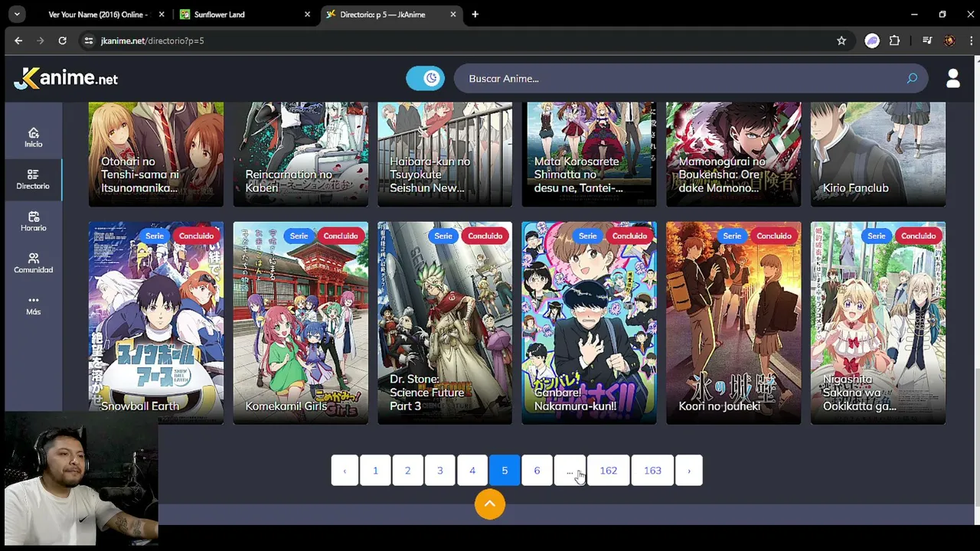Click the Concluido badge on Nigashita Sakana card
Image resolution: width=980 pixels, height=551 pixels.
[x=918, y=236]
